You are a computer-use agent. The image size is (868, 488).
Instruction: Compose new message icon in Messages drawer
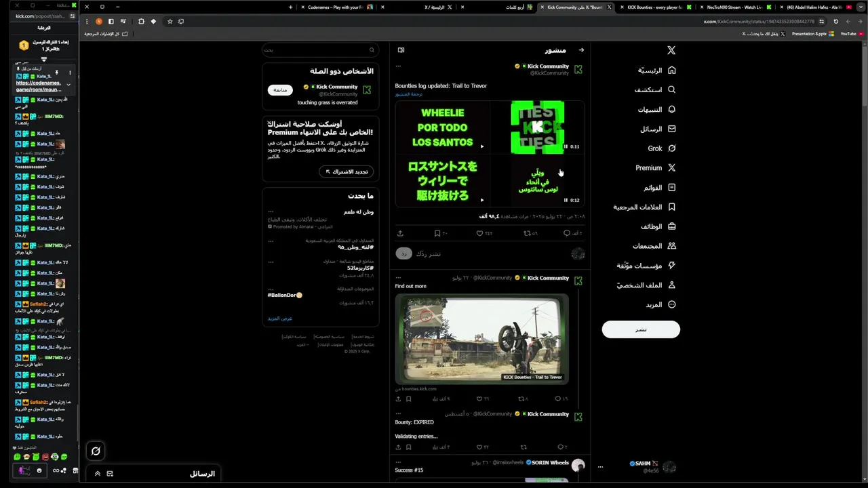pos(110,474)
